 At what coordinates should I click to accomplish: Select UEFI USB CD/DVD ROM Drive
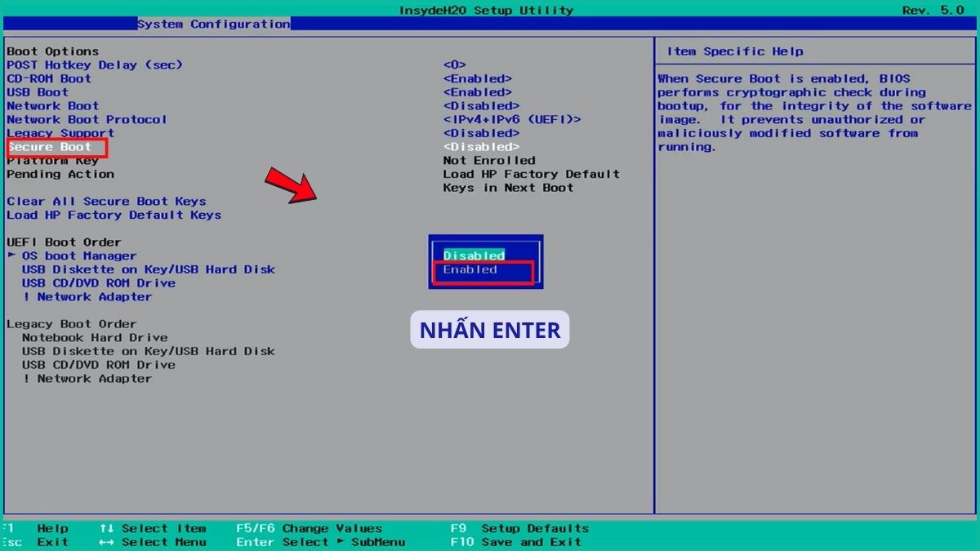point(99,283)
